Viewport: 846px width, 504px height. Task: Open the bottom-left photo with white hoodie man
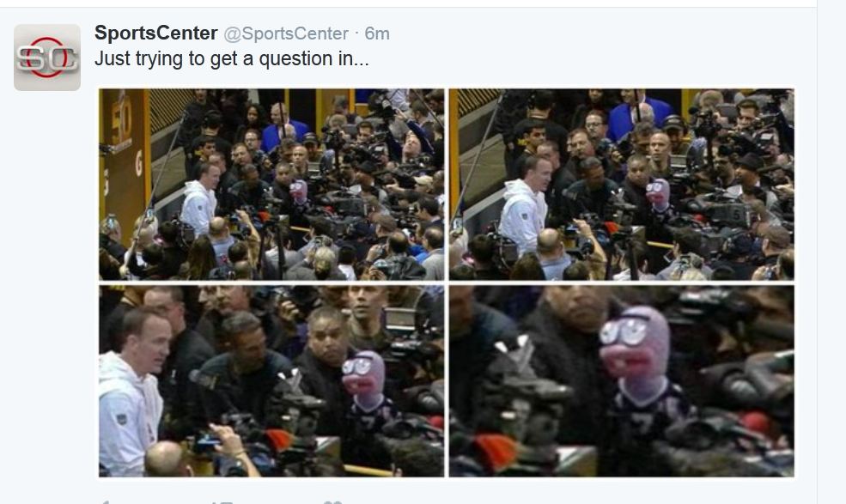point(271,381)
